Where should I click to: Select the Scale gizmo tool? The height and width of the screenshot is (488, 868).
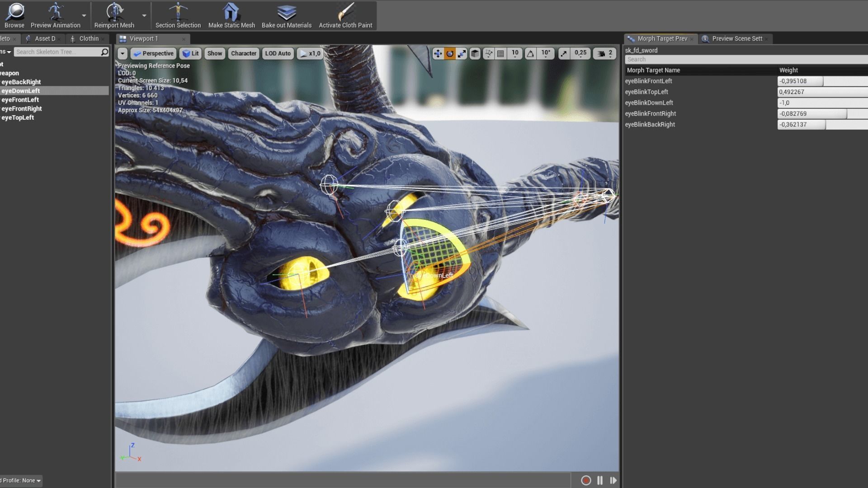click(x=462, y=53)
